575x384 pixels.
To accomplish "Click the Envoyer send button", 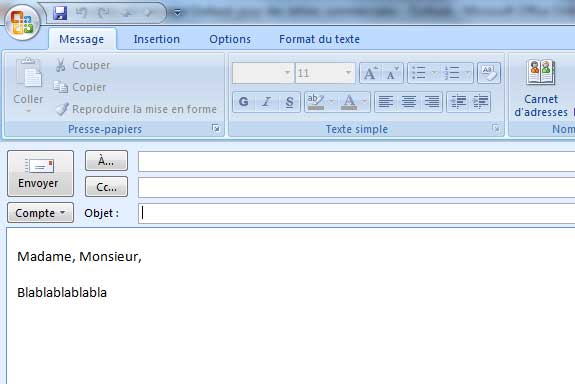I will click(x=40, y=173).
